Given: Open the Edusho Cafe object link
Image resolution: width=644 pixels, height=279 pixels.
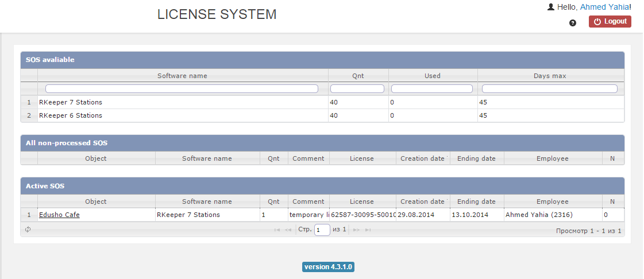Looking at the screenshot, I should click(59, 215).
